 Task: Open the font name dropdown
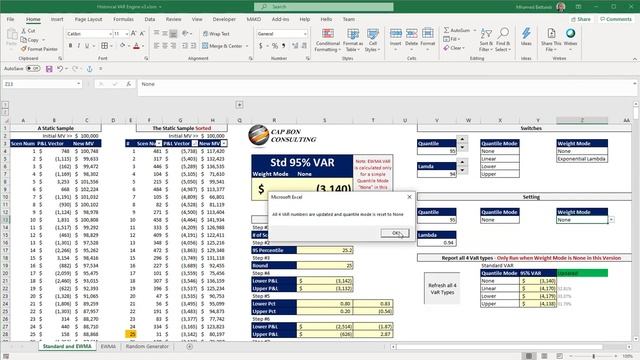(110, 33)
